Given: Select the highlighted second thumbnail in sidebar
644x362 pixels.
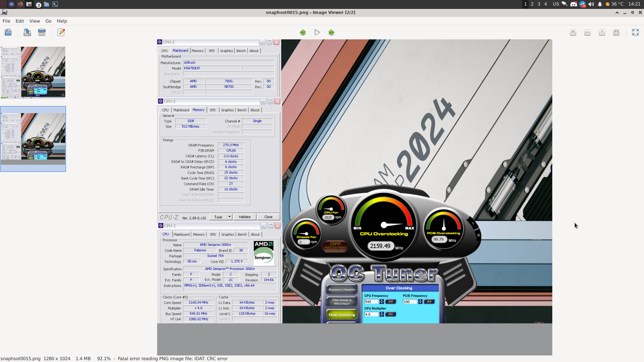Looking at the screenshot, I should tap(33, 139).
